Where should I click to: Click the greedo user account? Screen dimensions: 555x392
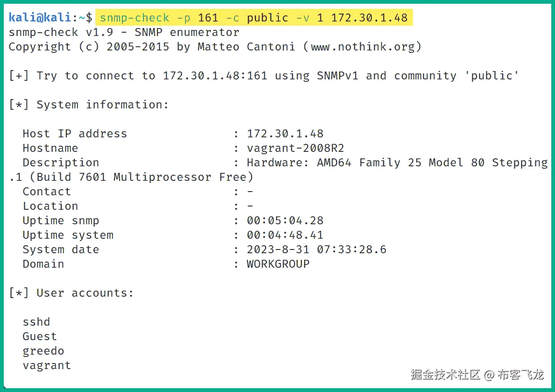(x=43, y=351)
